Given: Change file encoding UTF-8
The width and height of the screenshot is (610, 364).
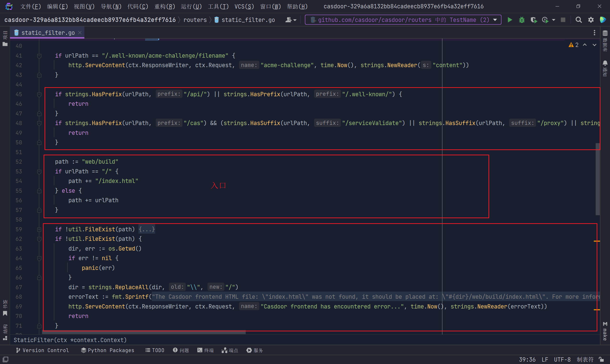Looking at the screenshot, I should click(562, 359).
